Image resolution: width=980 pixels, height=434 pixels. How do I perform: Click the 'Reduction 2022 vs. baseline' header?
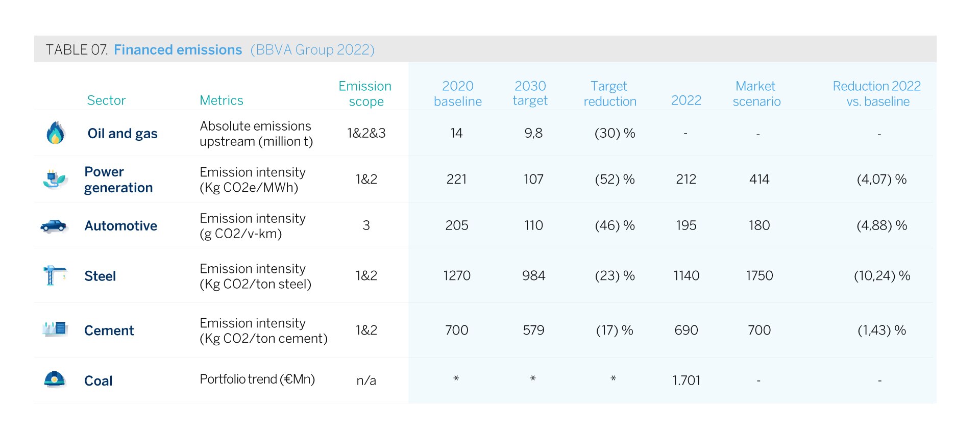point(877,94)
